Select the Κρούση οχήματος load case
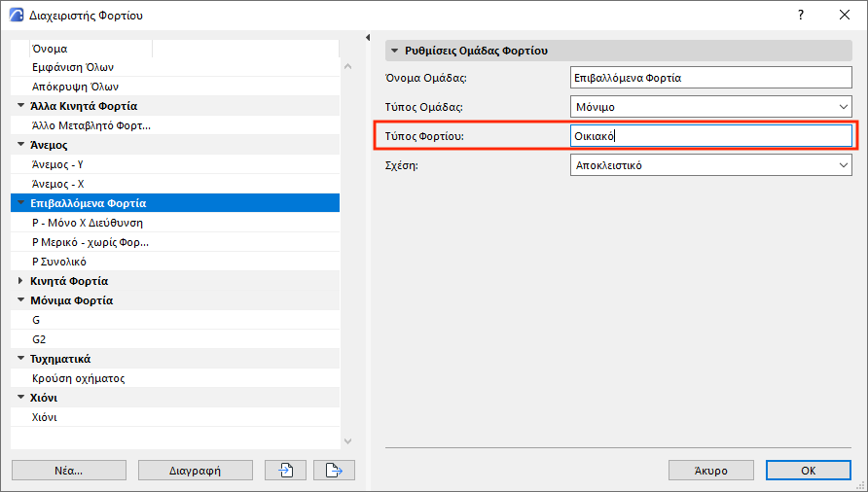 [79, 378]
